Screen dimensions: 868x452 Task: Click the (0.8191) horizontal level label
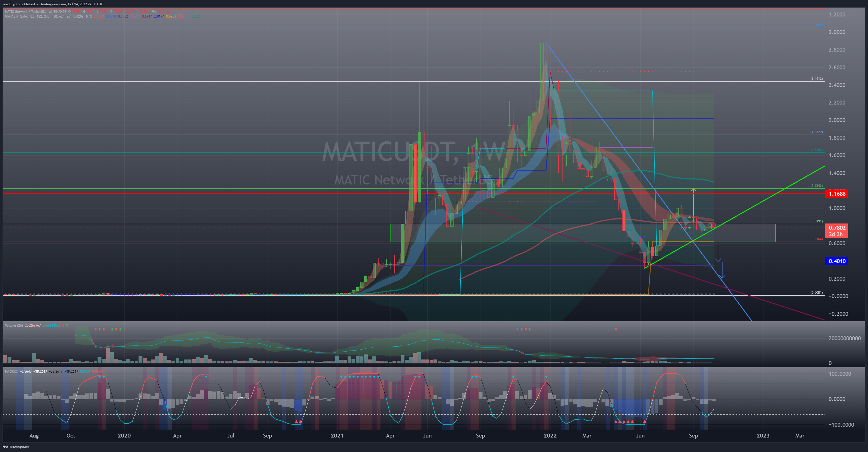[816, 221]
